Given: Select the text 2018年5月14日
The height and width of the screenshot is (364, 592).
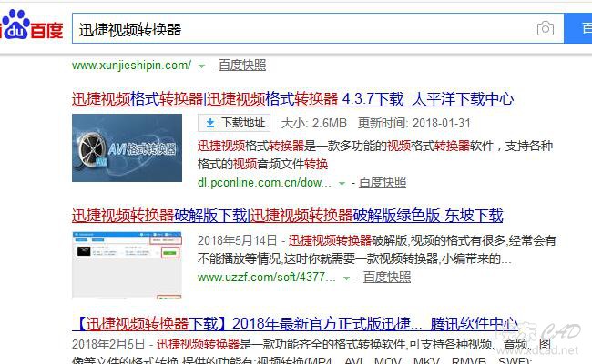Looking at the screenshot, I should click(237, 240).
